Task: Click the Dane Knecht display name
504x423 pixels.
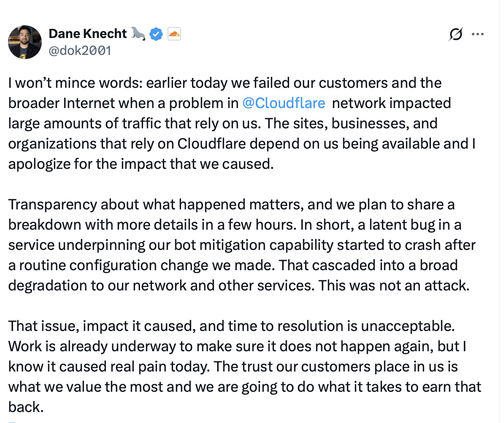Action: point(88,34)
